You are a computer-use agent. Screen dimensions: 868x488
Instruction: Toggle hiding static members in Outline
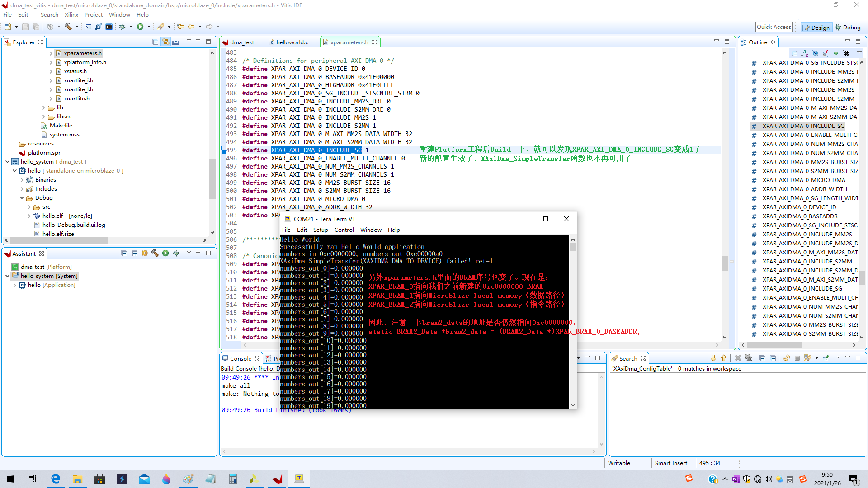tap(826, 53)
